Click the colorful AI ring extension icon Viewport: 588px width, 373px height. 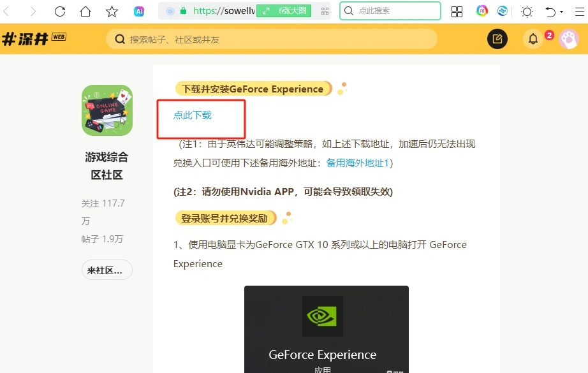[x=482, y=11]
